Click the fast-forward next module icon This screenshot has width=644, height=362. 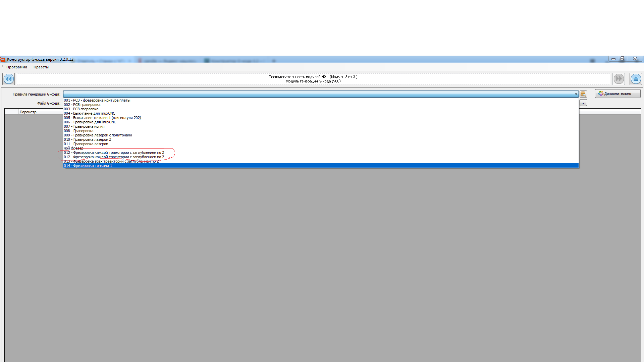coord(619,79)
